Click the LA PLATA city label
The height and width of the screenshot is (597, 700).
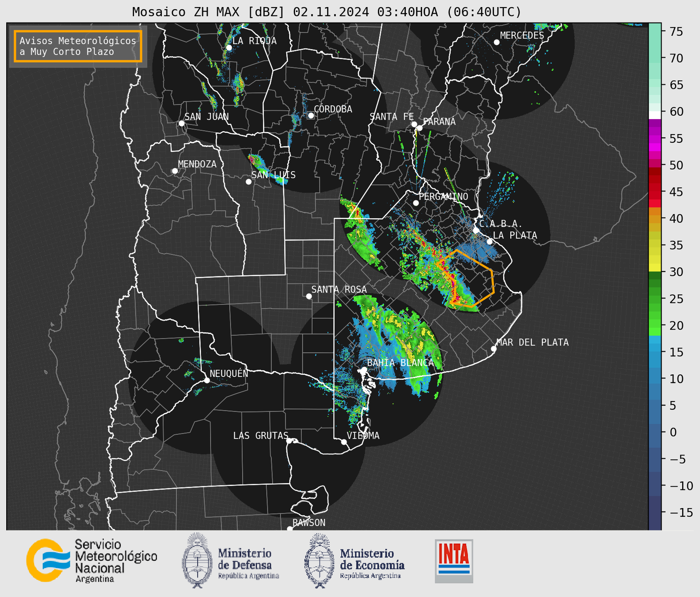(515, 235)
